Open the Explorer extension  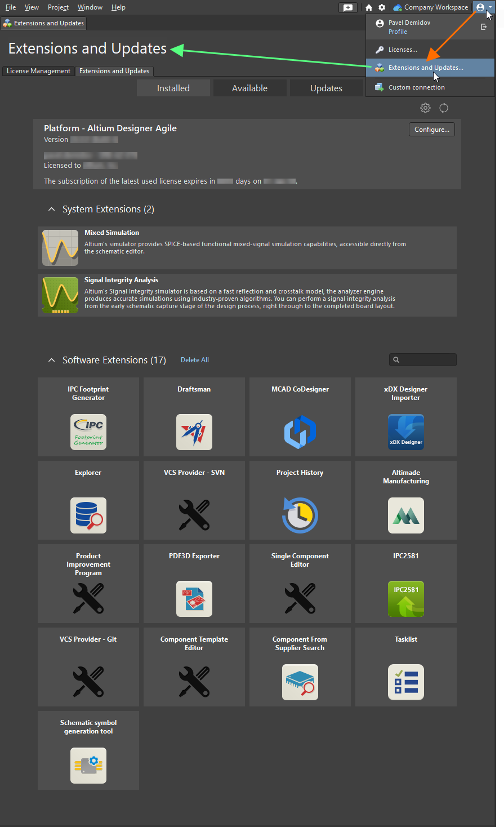click(88, 515)
